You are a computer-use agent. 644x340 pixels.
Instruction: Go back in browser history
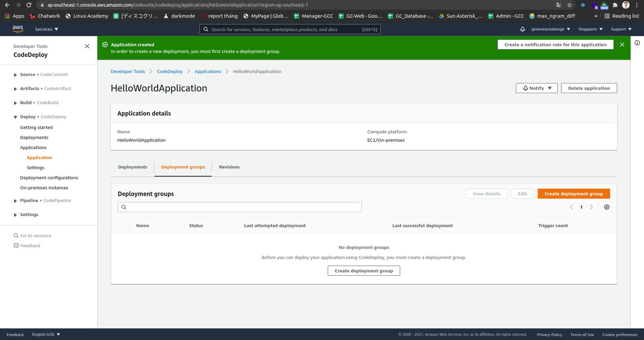point(7,5)
